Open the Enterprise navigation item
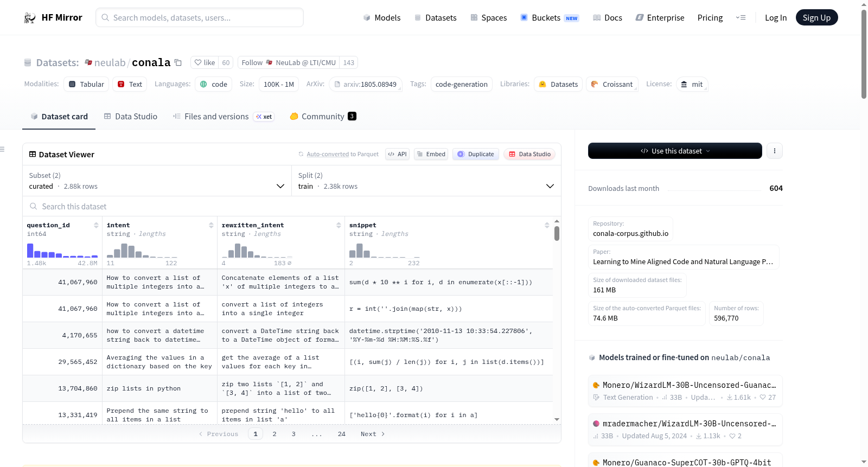This screenshot has width=868, height=467. coord(660,18)
